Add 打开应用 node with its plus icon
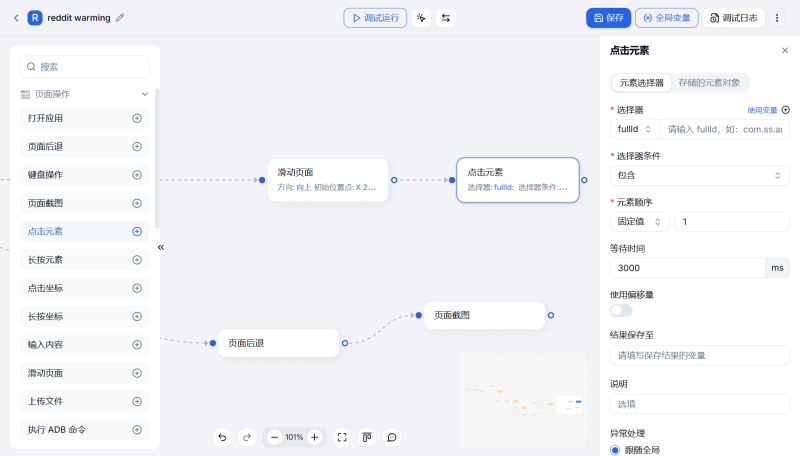Viewport: 800px width, 456px height. [137, 118]
